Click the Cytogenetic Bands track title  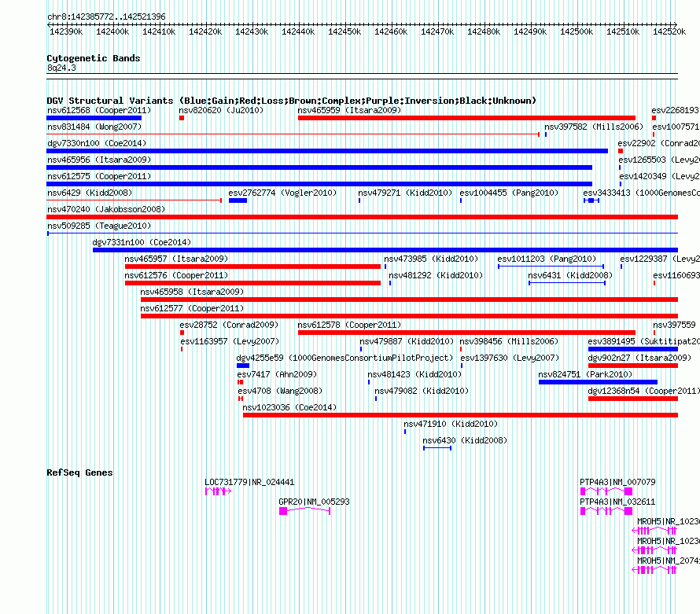click(x=94, y=58)
